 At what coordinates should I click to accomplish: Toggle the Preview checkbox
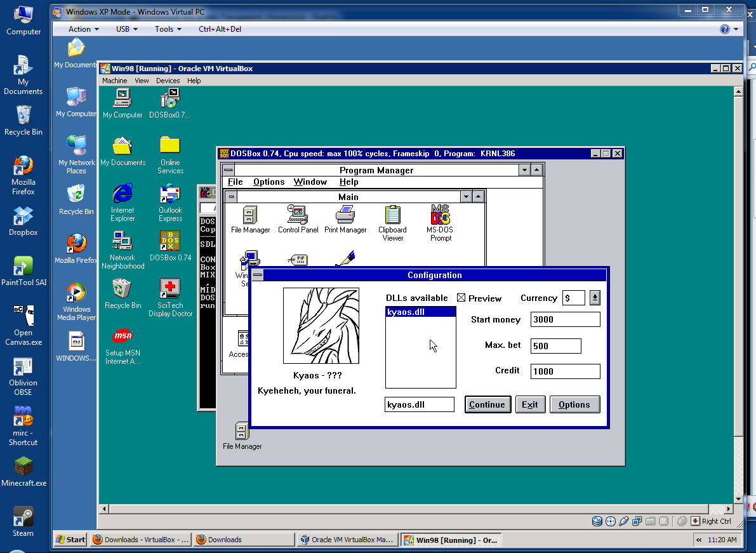[x=461, y=298]
